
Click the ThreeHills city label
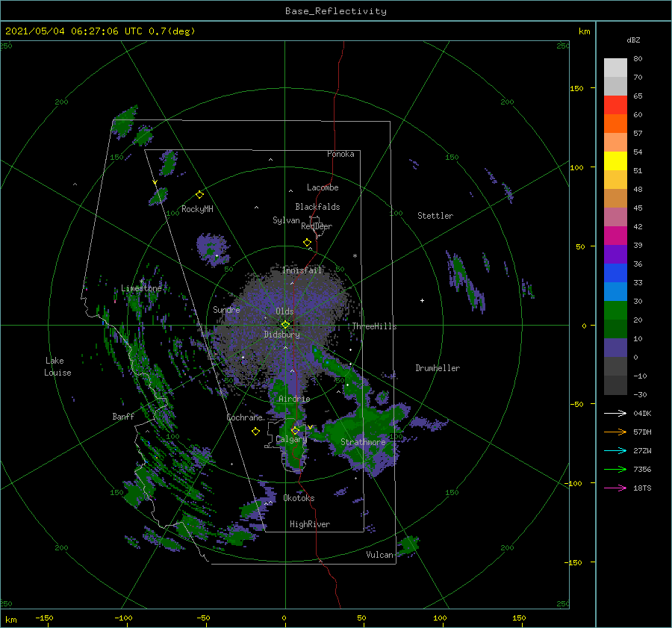click(x=374, y=326)
